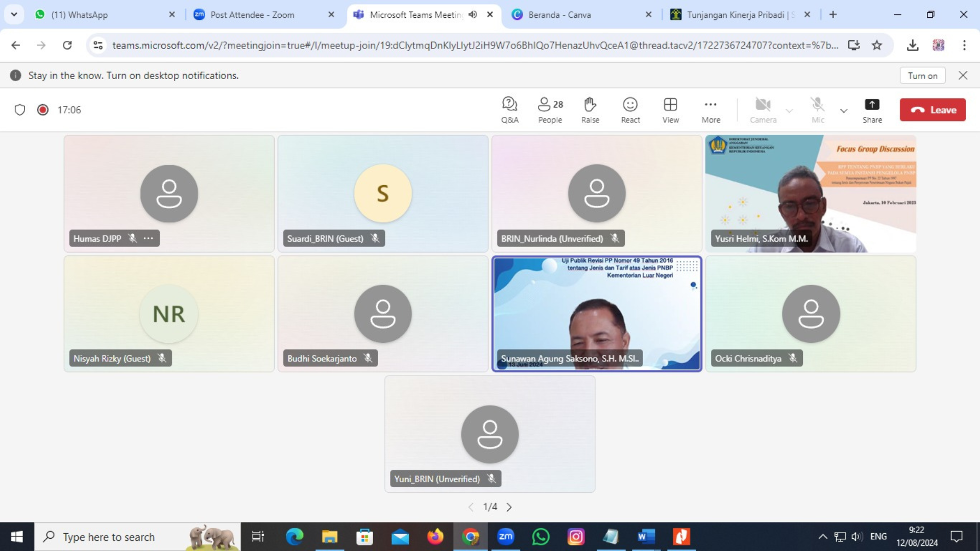Viewport: 980px width, 551px height.
Task: Click BRIN_Nurlinda (Unverified) name label
Action: pos(552,238)
